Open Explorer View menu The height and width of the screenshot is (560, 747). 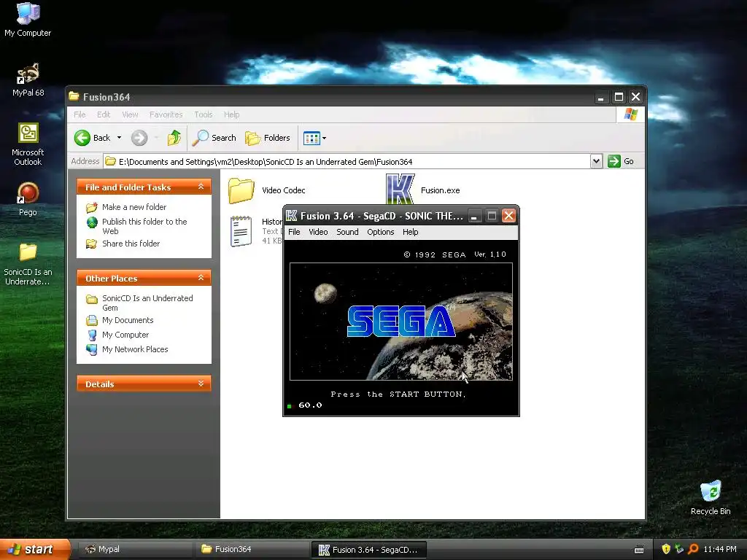pos(130,114)
